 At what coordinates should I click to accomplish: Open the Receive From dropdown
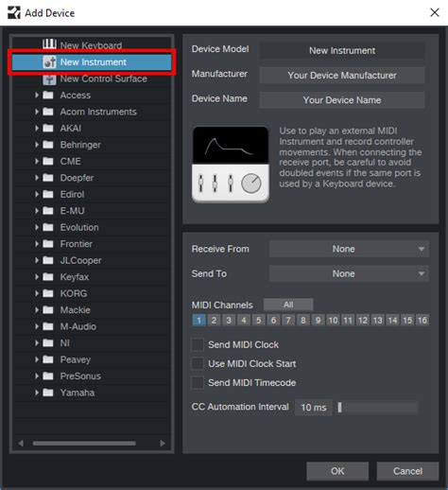349,249
